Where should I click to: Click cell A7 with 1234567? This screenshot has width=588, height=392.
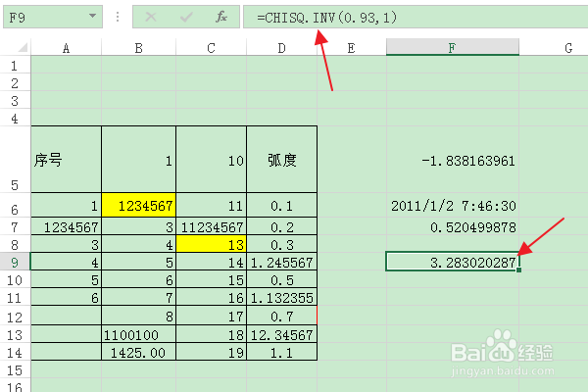(x=66, y=226)
